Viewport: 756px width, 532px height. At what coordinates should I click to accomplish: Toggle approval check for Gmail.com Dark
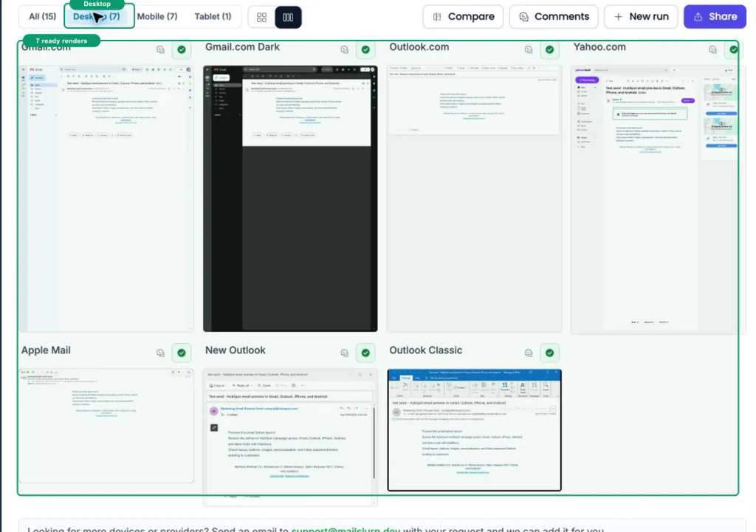365,49
